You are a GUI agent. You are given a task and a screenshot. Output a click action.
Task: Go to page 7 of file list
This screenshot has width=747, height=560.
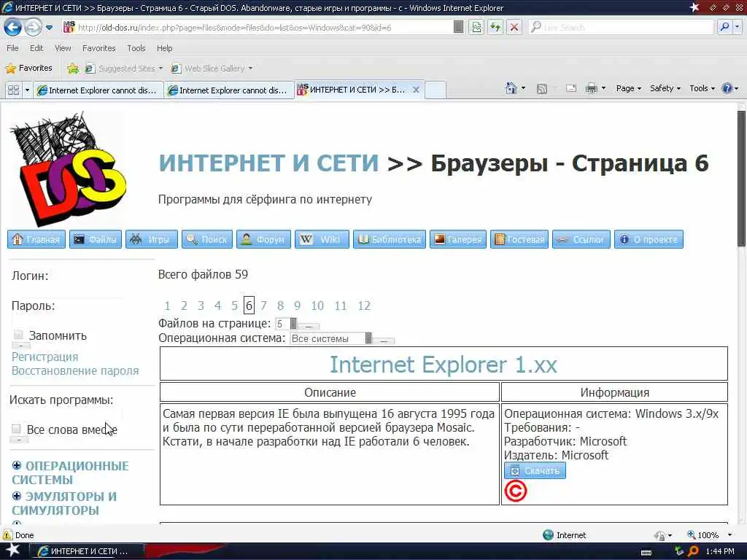click(x=263, y=306)
